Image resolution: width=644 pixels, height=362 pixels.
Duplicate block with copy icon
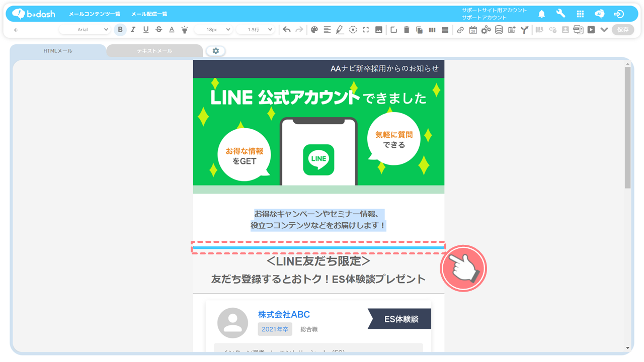420,30
